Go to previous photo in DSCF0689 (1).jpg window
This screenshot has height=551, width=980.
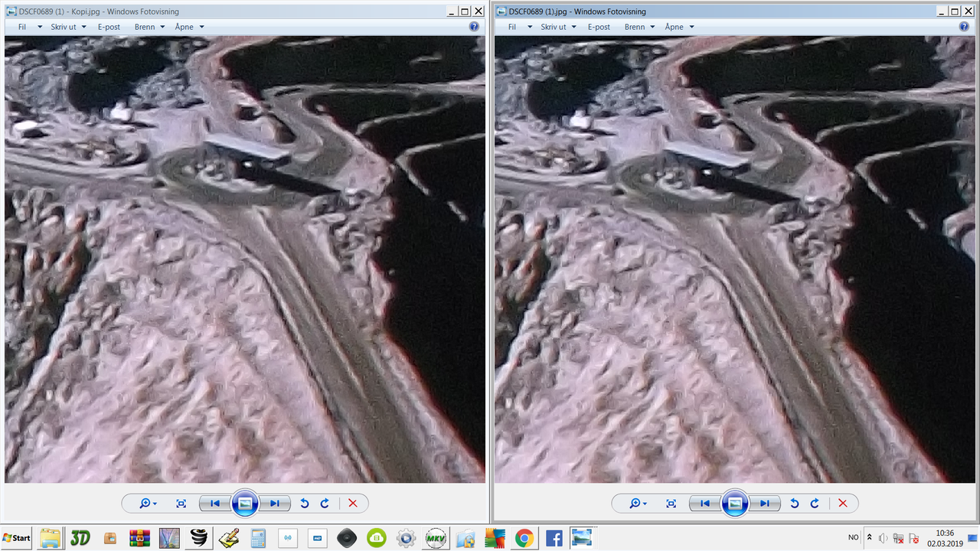point(705,503)
